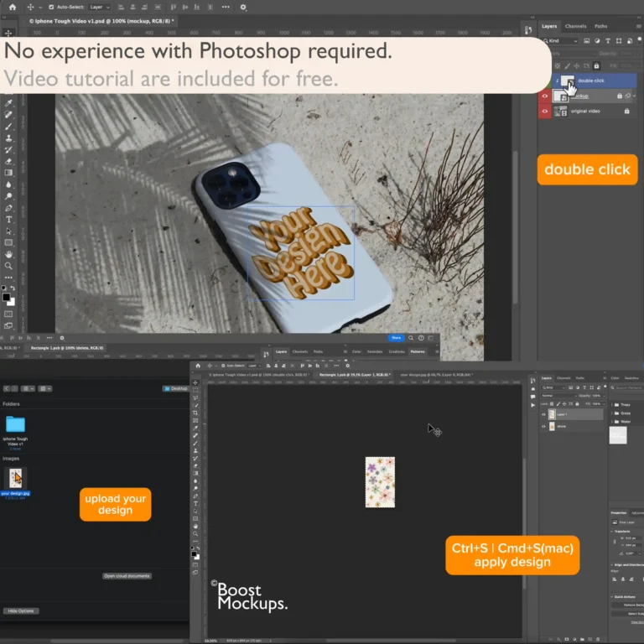Image resolution: width=644 pixels, height=644 pixels.
Task: Click the Home icon in options bar
Action: coord(12,7)
